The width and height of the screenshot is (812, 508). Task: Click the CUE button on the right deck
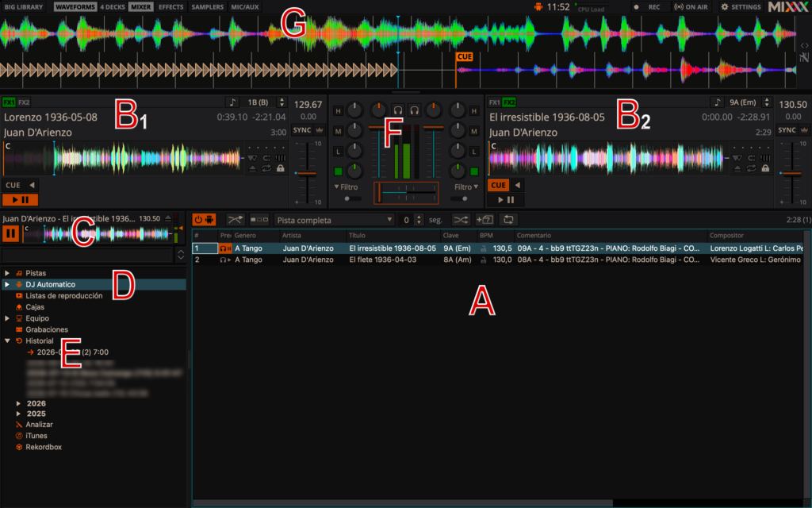click(498, 185)
